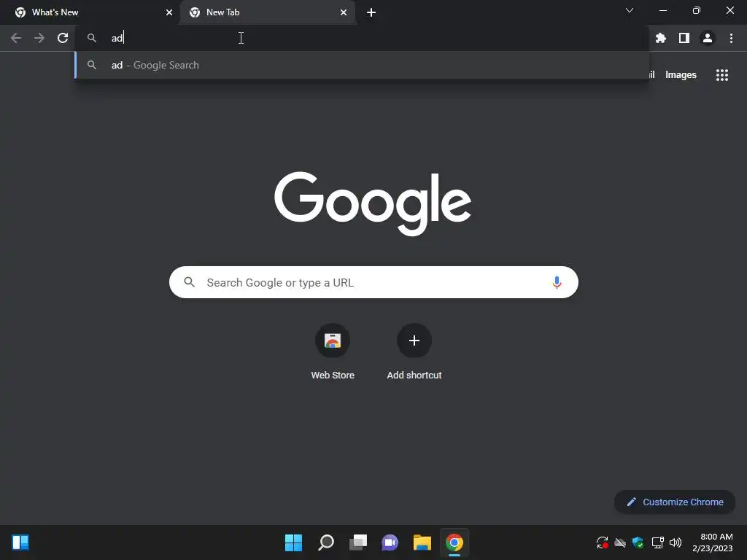Click the Windows Update tray icon

[x=602, y=542]
